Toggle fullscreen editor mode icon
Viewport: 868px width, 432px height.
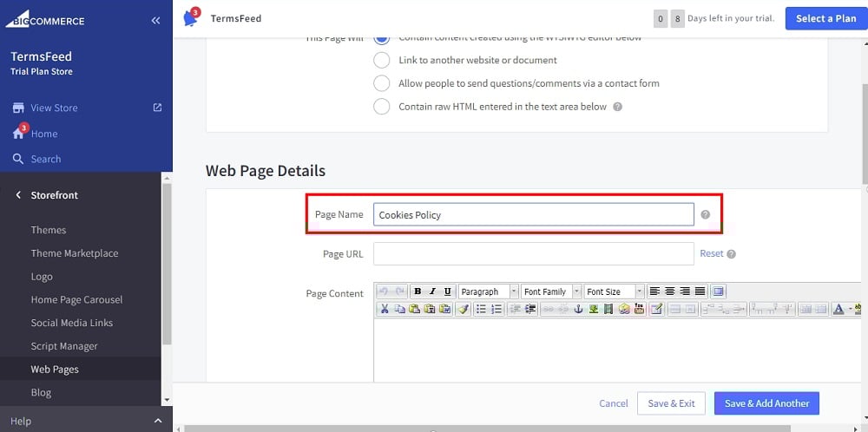point(718,291)
